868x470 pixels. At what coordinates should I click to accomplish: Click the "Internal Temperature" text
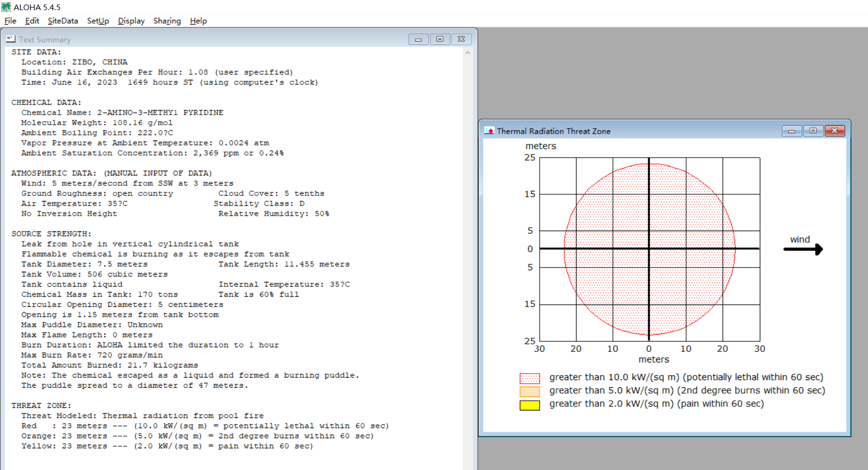[284, 284]
